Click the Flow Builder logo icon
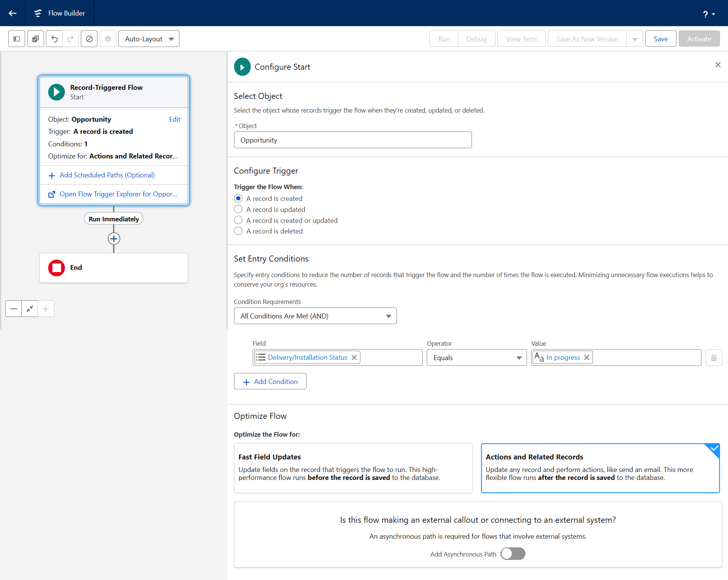This screenshot has height=580, width=728. 38,13
